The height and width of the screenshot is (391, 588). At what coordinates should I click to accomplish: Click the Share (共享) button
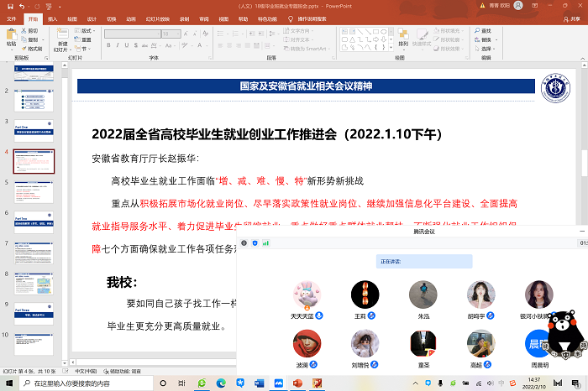pyautogui.click(x=571, y=17)
